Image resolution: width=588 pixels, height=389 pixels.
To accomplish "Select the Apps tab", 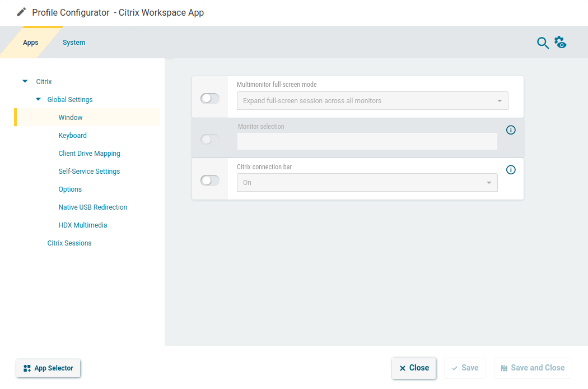I will click(30, 42).
